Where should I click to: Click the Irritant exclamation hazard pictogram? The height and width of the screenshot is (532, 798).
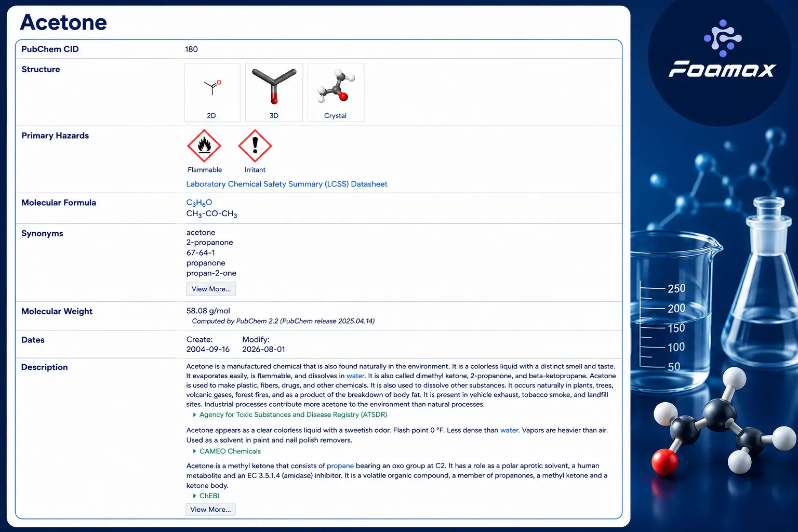[255, 146]
